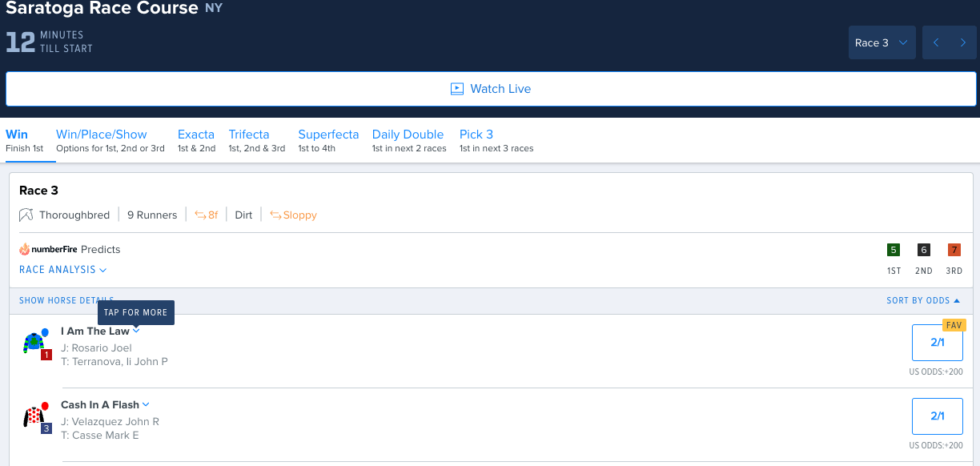Click I Am The Law jockey silks
Viewport: 980px width, 466px height.
pos(35,342)
